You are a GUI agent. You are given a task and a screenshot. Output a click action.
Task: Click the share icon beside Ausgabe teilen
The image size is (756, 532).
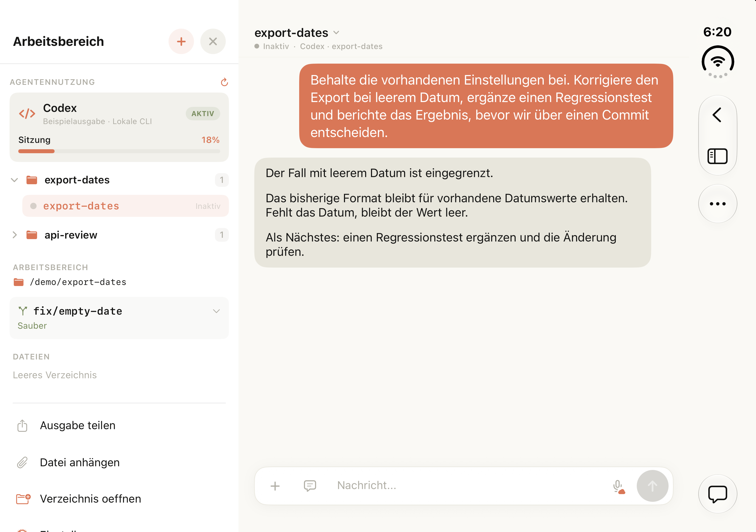coord(22,425)
